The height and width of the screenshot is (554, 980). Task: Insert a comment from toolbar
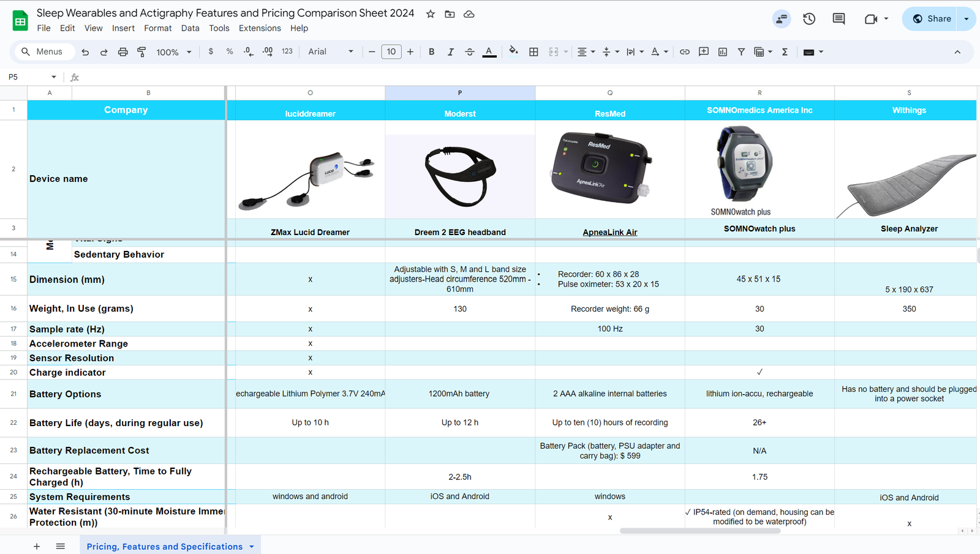704,52
